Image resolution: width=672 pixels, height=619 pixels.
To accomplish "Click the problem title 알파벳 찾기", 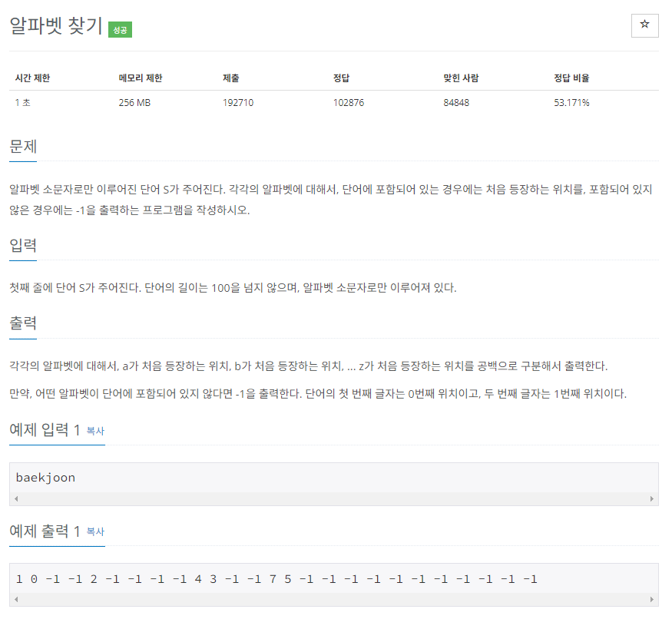I will (56, 25).
